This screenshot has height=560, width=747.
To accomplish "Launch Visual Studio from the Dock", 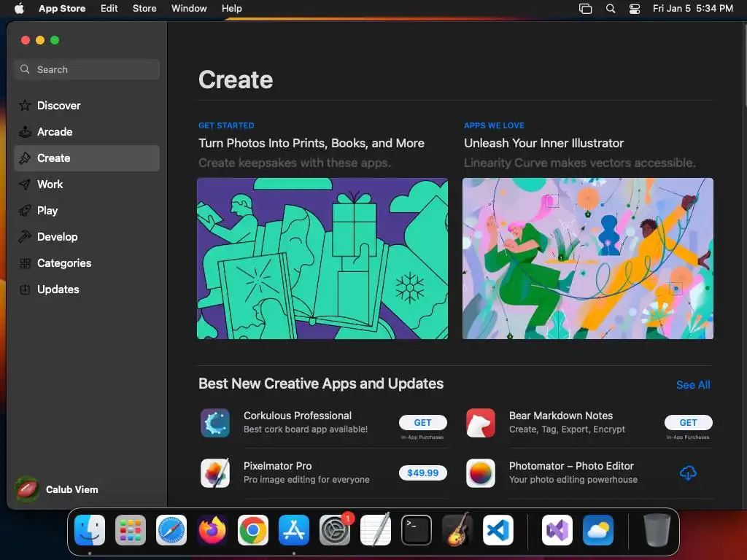I will 557,530.
